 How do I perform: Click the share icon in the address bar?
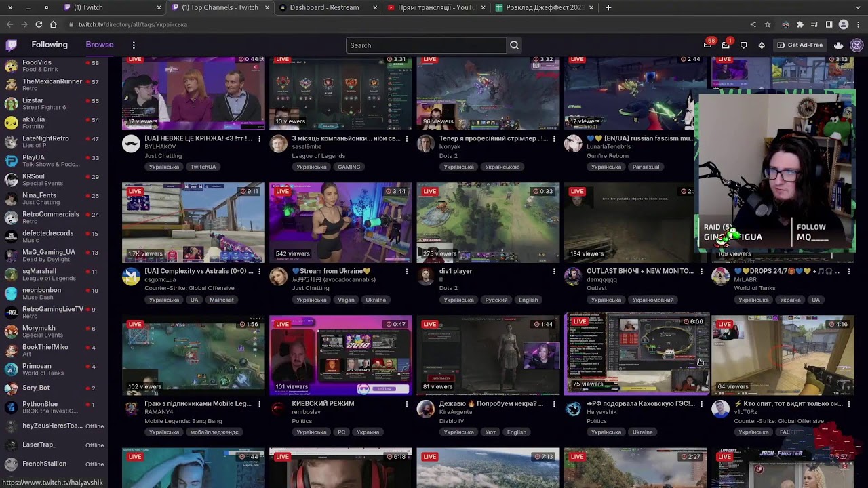coord(753,24)
